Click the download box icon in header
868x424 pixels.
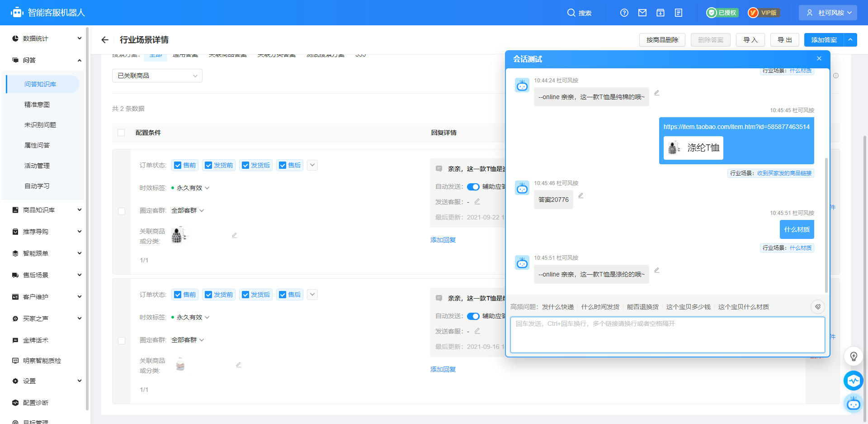pyautogui.click(x=660, y=13)
